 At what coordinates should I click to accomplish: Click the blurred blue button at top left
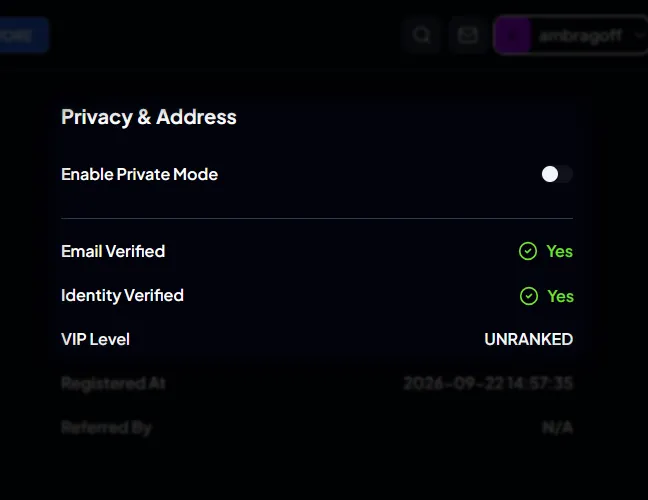[x=24, y=35]
